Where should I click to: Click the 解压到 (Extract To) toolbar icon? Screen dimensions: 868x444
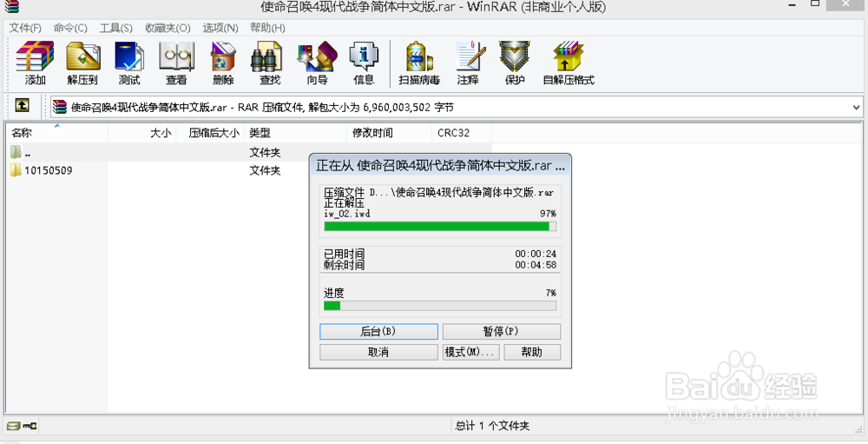point(82,62)
